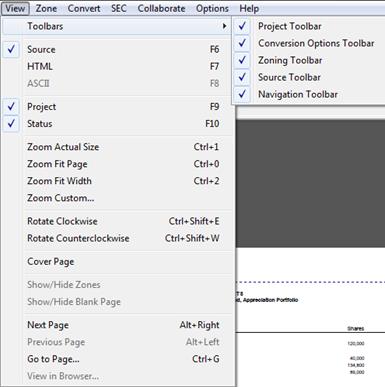Open the Options menu
385x387 pixels.
click(212, 8)
